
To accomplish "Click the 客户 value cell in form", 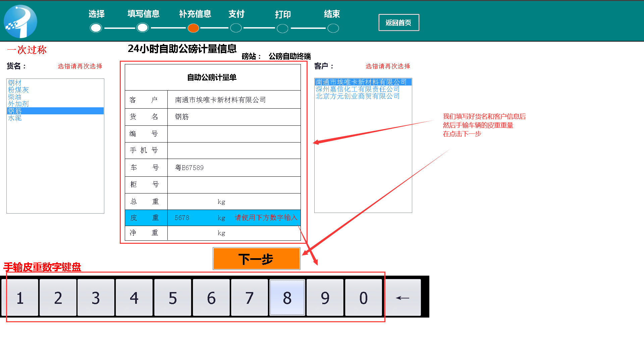I will coord(234,100).
